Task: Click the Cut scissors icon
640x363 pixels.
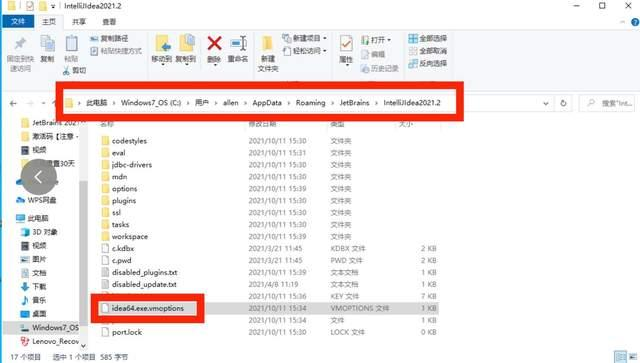Action: [66, 71]
